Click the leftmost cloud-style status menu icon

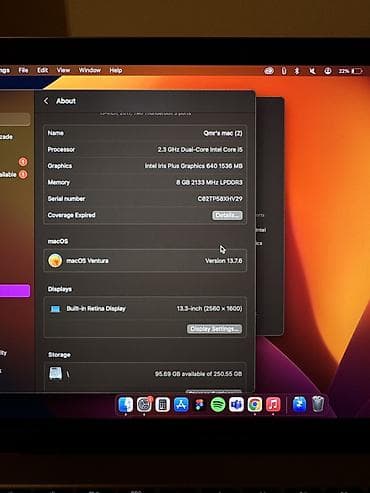pyautogui.click(x=269, y=71)
